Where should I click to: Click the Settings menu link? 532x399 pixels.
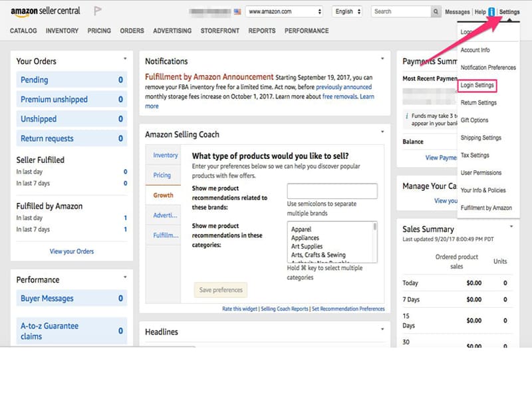(x=509, y=12)
